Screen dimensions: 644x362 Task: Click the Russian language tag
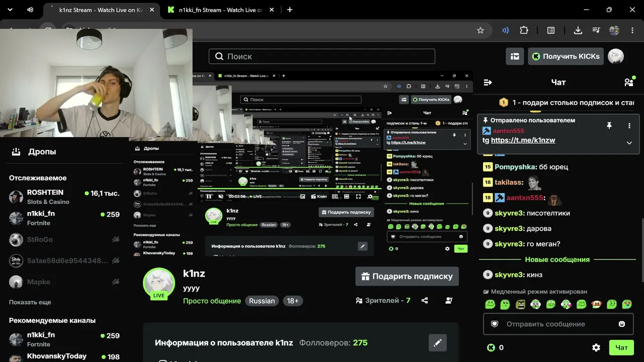tap(262, 301)
